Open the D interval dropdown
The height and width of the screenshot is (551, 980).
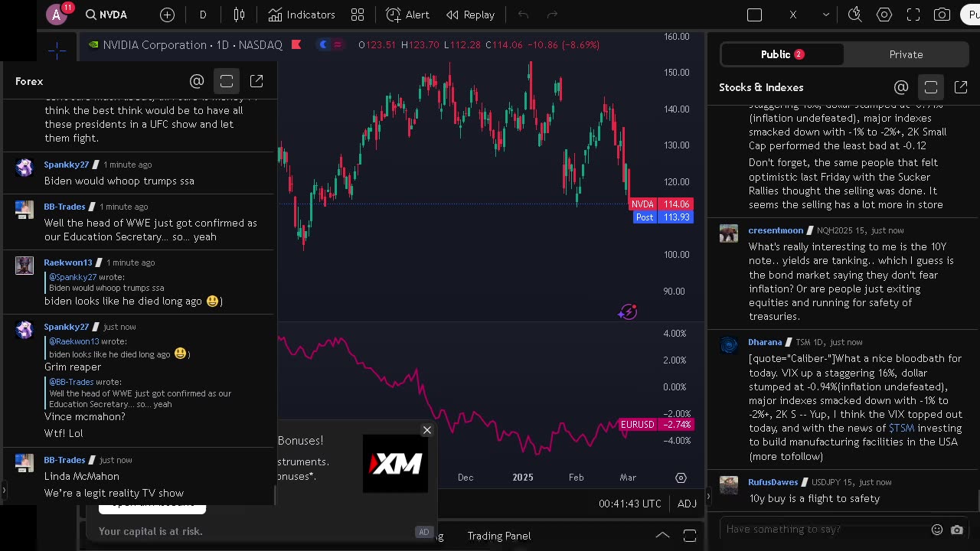coord(203,15)
